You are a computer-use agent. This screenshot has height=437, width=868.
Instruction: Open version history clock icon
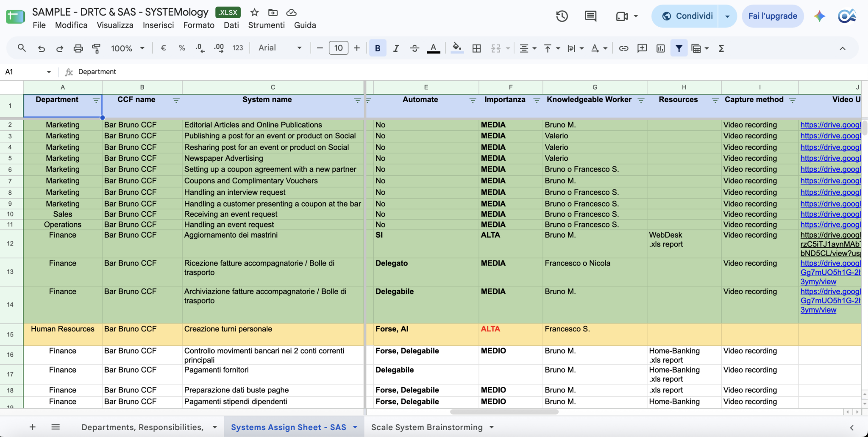coord(562,16)
